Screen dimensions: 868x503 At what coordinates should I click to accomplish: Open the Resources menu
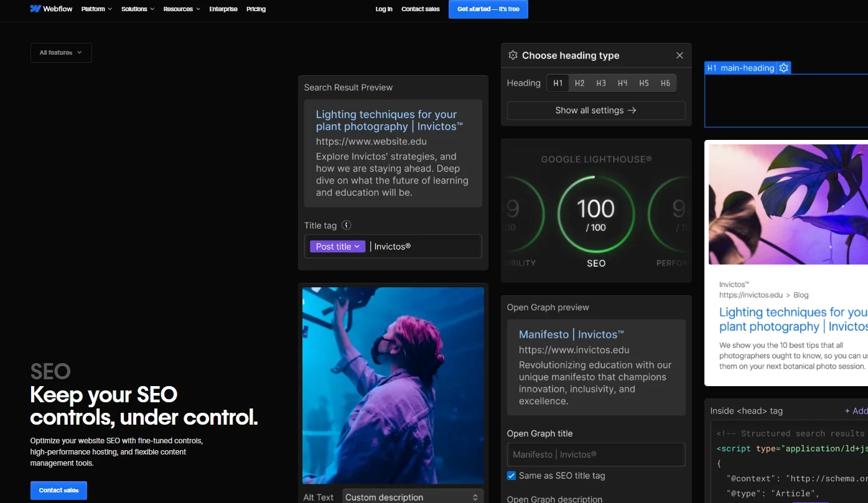(x=182, y=9)
